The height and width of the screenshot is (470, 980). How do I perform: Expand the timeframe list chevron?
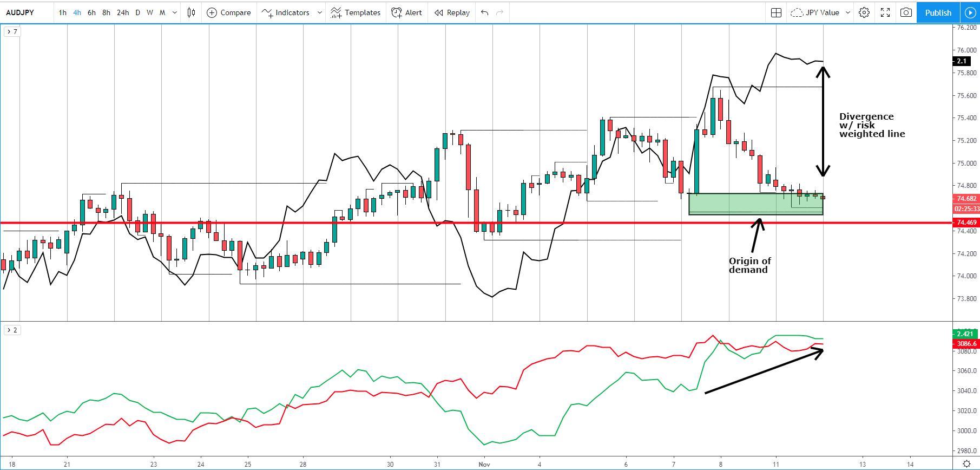[174, 12]
